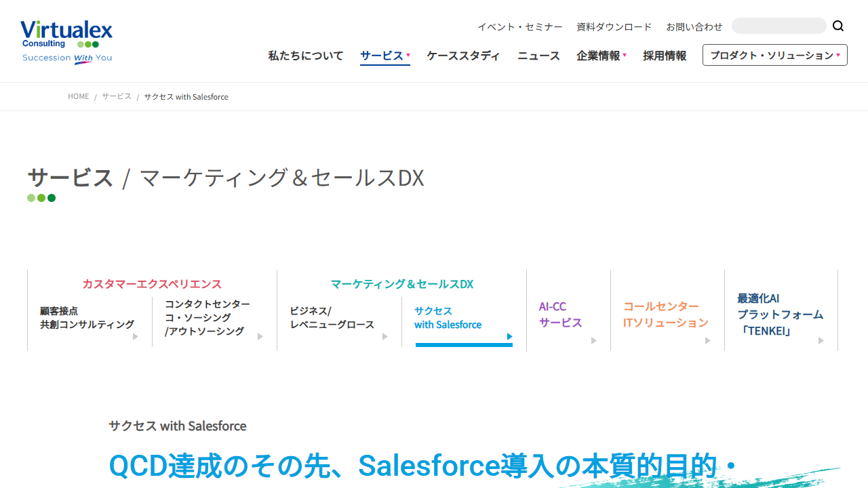
Task: Open the 採用情報 menu item
Action: pos(665,56)
